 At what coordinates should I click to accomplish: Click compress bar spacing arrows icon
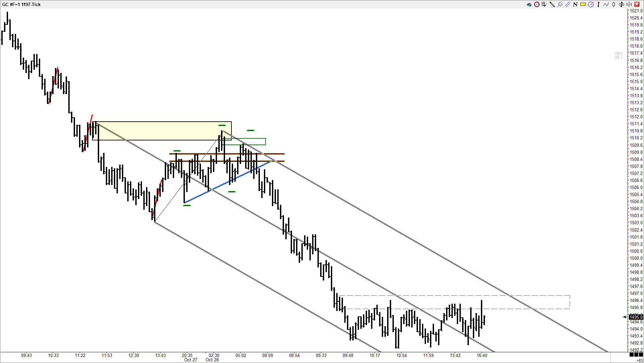point(629,4)
